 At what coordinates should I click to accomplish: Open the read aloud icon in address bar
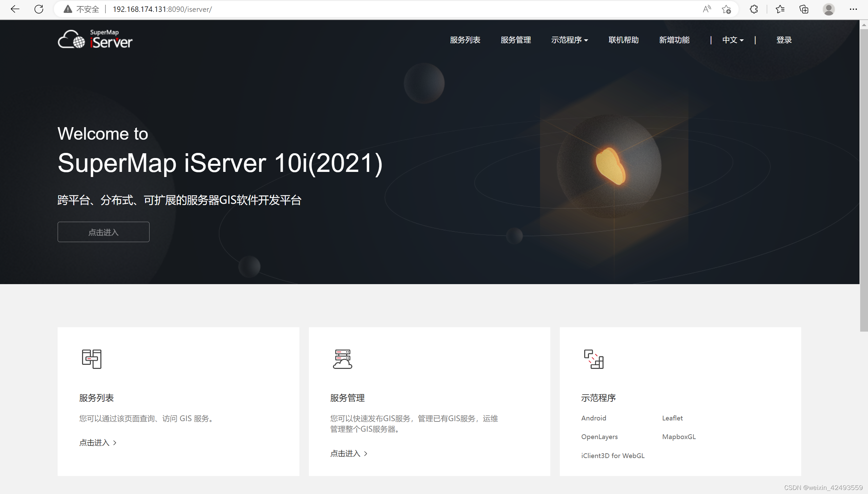[x=707, y=9]
